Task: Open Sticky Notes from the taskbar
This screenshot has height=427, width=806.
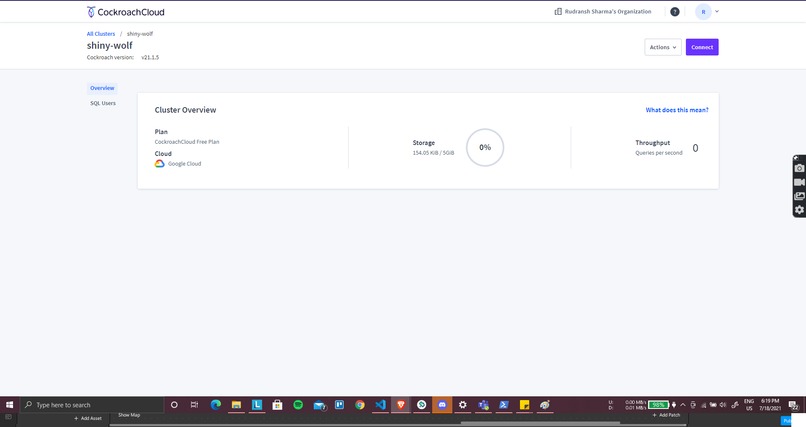Action: (x=524, y=405)
